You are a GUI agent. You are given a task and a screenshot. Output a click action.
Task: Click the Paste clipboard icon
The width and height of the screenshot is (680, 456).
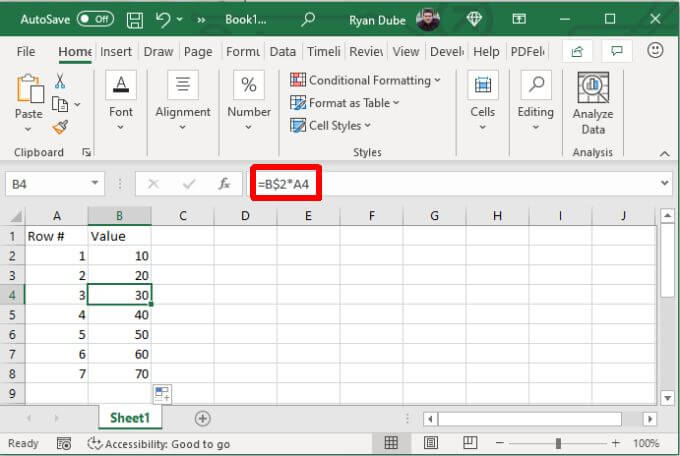(x=29, y=89)
